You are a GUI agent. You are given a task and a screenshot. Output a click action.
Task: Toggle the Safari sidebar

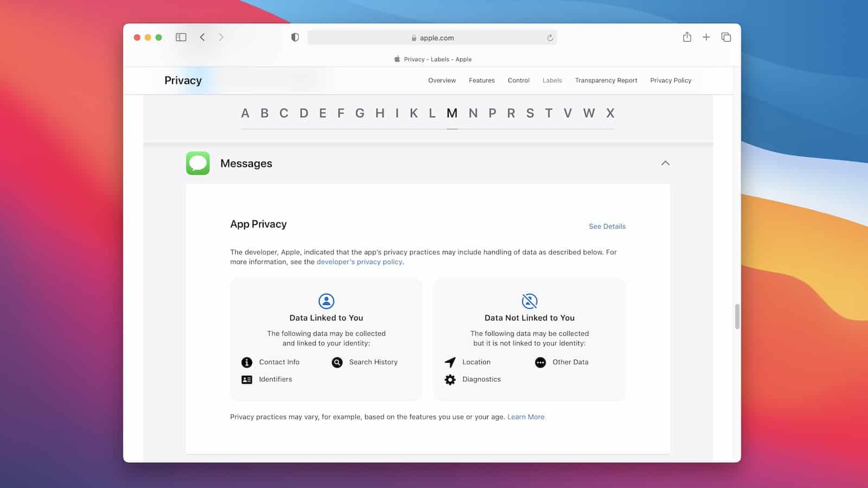181,37
